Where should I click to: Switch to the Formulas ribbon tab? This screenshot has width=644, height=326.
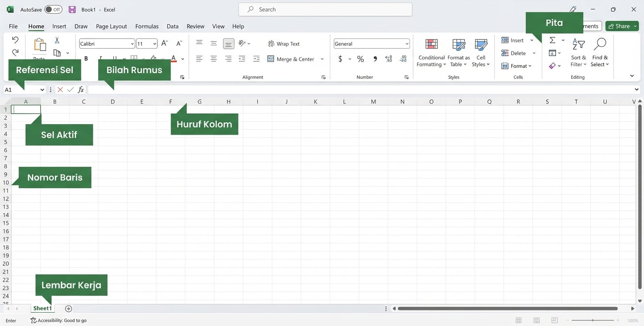pos(147,26)
